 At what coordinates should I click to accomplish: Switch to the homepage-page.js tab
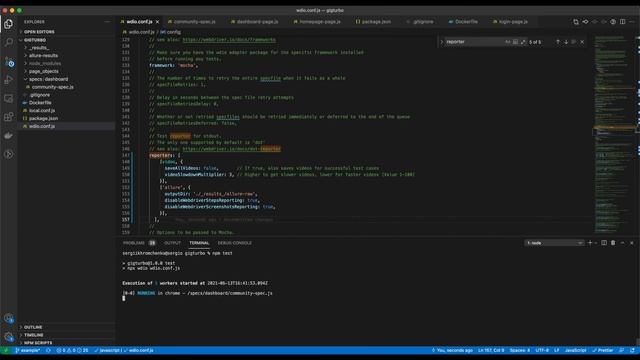(x=320, y=22)
